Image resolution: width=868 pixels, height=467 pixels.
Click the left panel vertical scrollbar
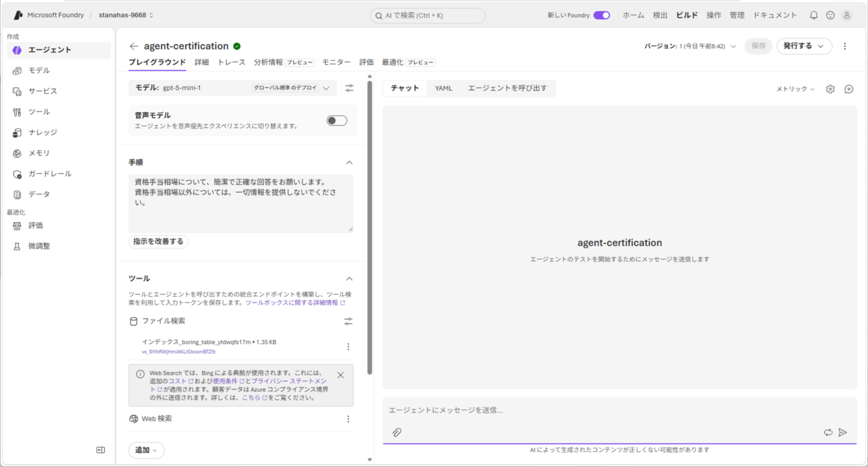(x=370, y=227)
